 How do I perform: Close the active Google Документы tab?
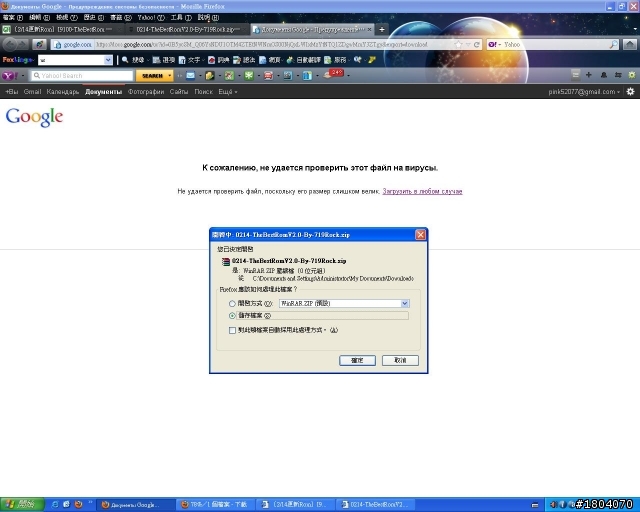pos(369,29)
